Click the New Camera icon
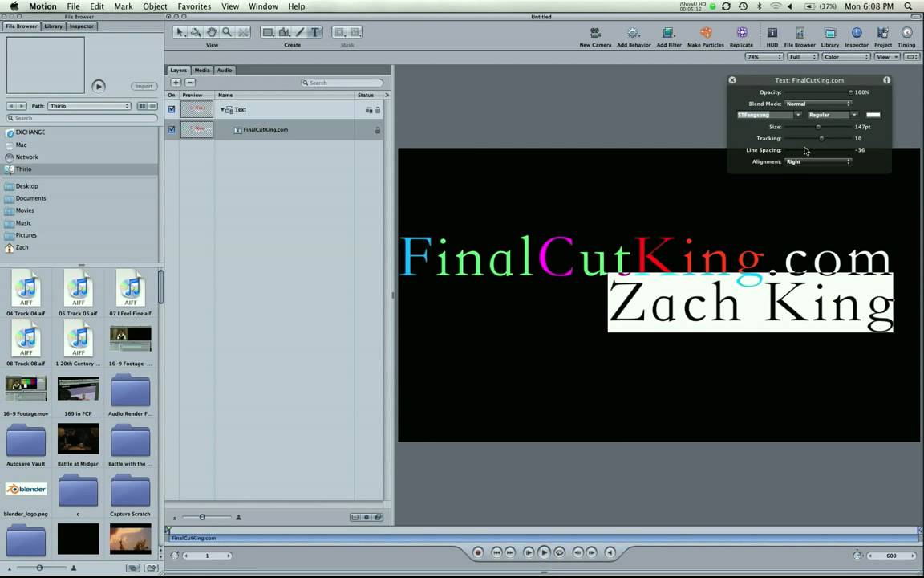This screenshot has width=924, height=578. 595,32
